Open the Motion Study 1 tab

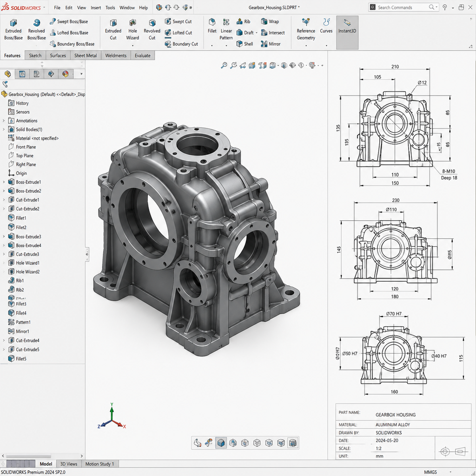point(99,464)
